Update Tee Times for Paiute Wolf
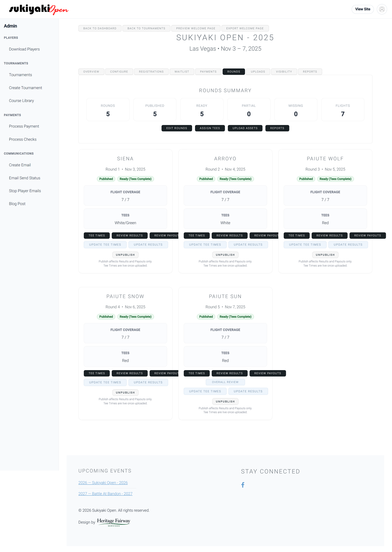 coord(305,245)
